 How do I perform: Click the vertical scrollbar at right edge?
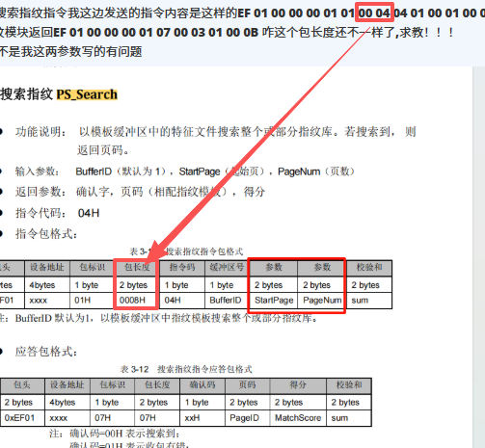[478, 257]
